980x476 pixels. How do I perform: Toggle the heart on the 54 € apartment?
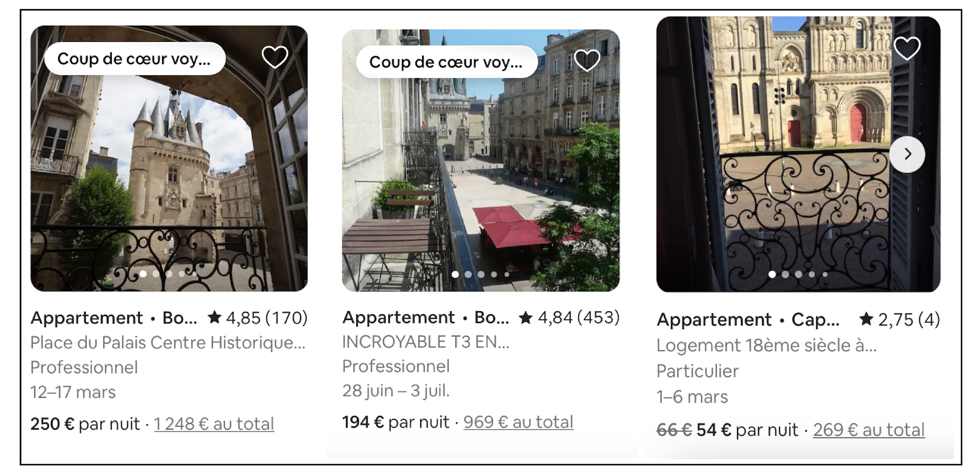pos(907,48)
